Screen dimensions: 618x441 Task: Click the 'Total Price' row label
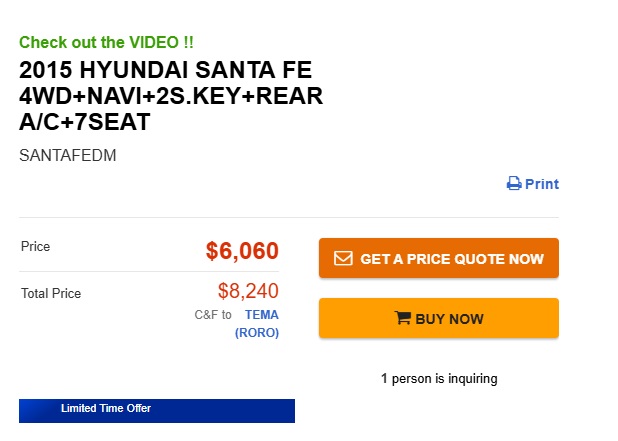[51, 294]
